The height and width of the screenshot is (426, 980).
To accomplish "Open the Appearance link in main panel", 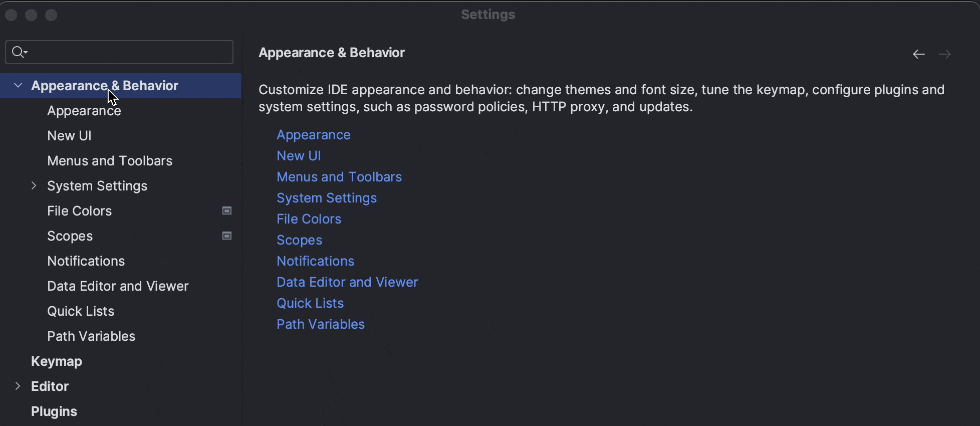I will pyautogui.click(x=313, y=135).
